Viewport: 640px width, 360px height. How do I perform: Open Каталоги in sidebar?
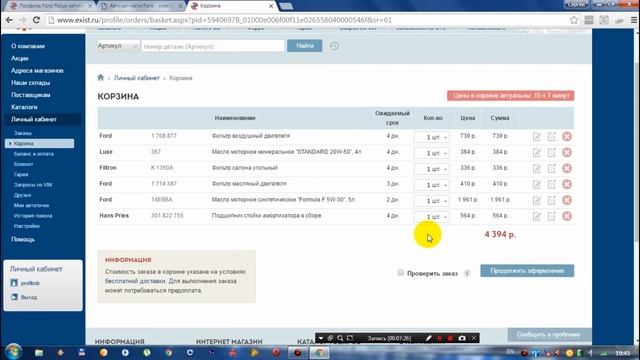pyautogui.click(x=24, y=107)
